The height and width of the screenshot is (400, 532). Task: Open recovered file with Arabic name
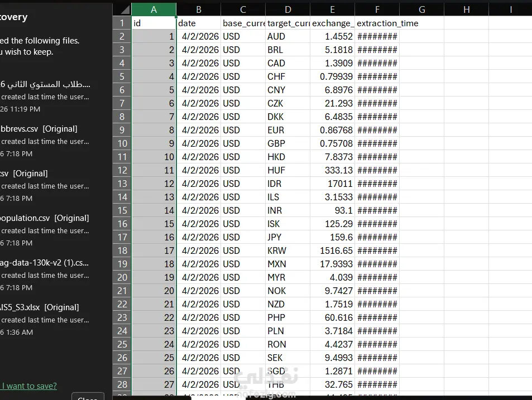click(x=45, y=97)
